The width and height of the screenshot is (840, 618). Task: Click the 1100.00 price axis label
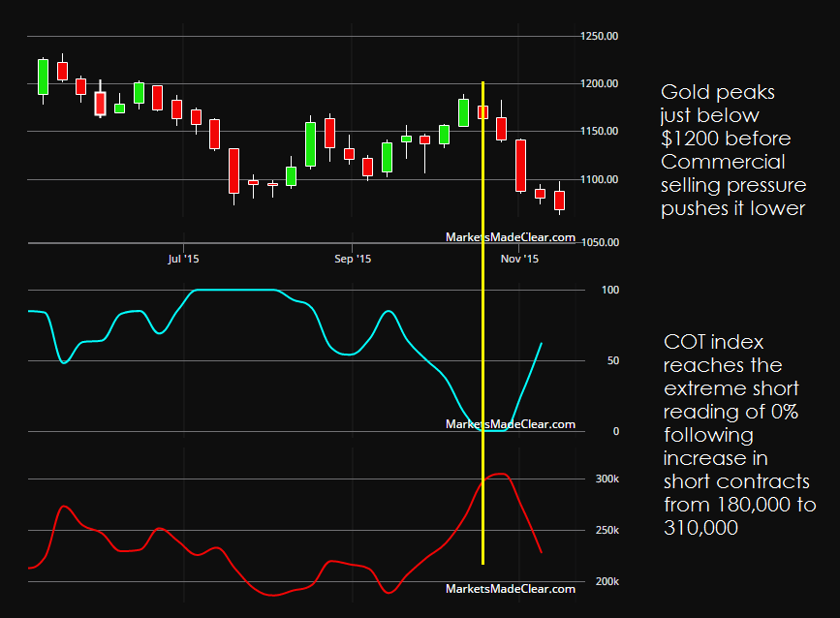click(599, 179)
